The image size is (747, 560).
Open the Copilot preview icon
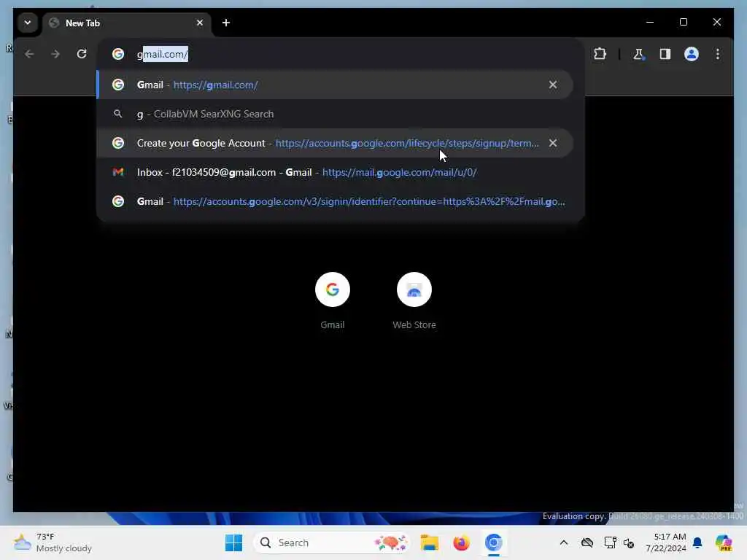[724, 542]
